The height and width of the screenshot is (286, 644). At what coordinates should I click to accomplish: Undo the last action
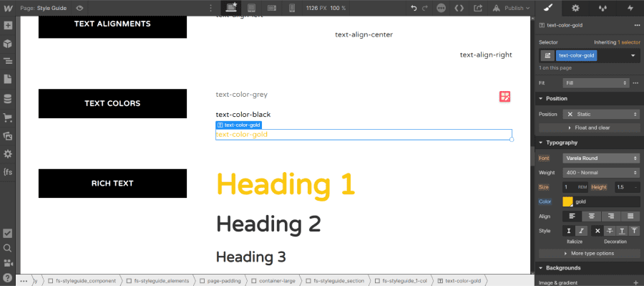click(x=414, y=8)
